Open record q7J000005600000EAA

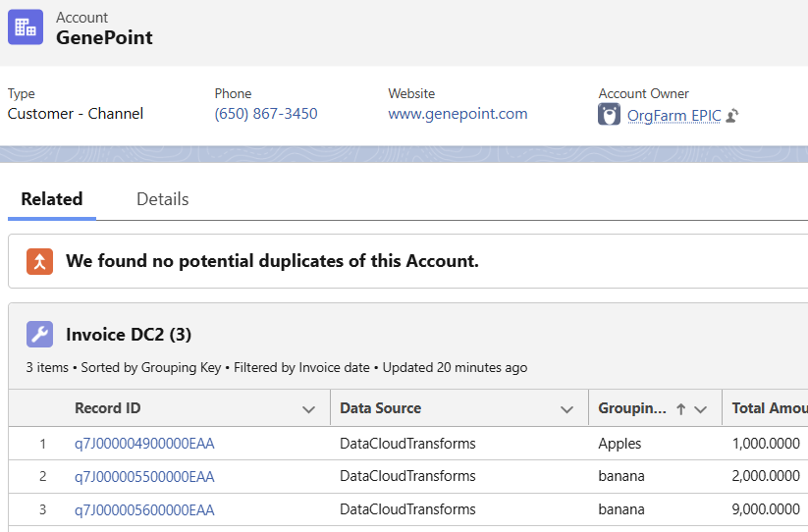point(144,509)
